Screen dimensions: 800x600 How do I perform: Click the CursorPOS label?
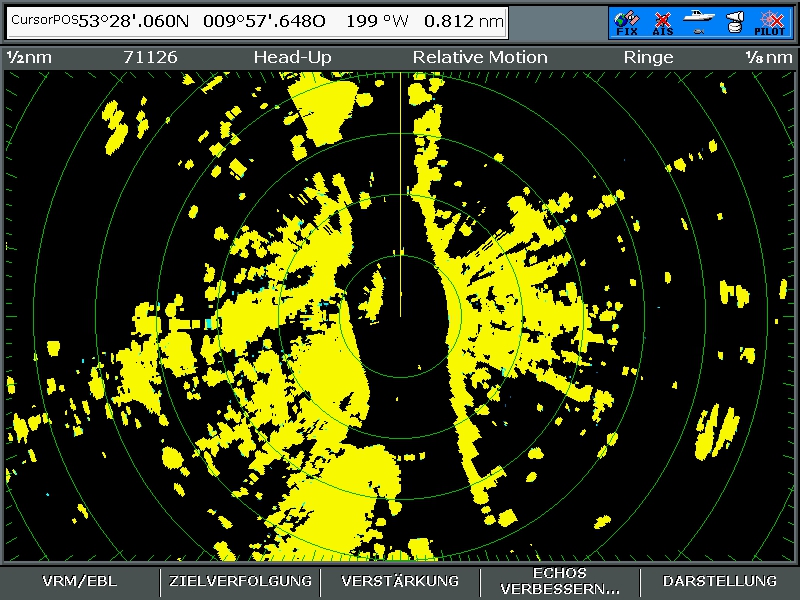coord(44,20)
